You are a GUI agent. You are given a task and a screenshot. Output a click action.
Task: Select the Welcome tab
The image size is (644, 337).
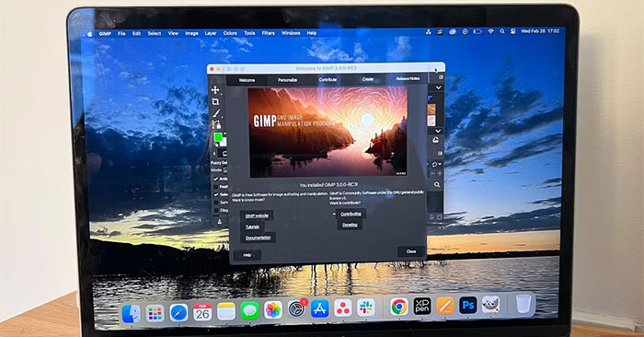[x=247, y=80]
